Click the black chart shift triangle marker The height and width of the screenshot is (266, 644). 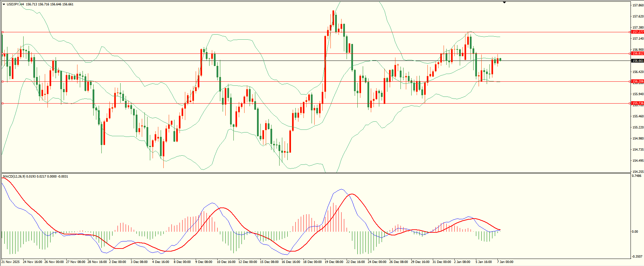pyautogui.click(x=504, y=2)
